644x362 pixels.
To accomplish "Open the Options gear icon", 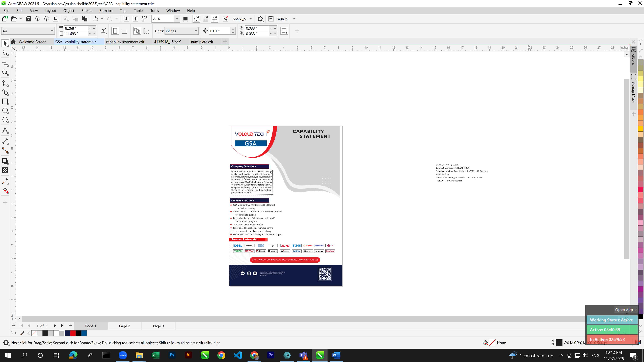I will tap(260, 19).
